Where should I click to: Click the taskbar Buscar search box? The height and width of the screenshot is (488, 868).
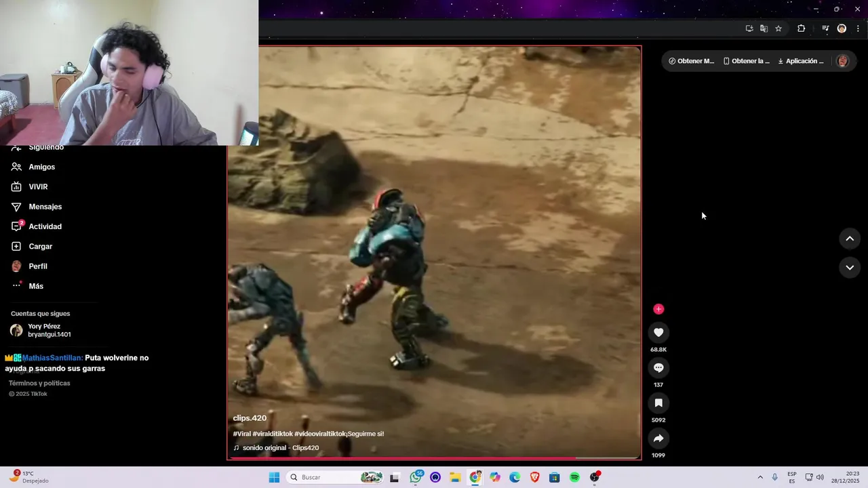[336, 477]
